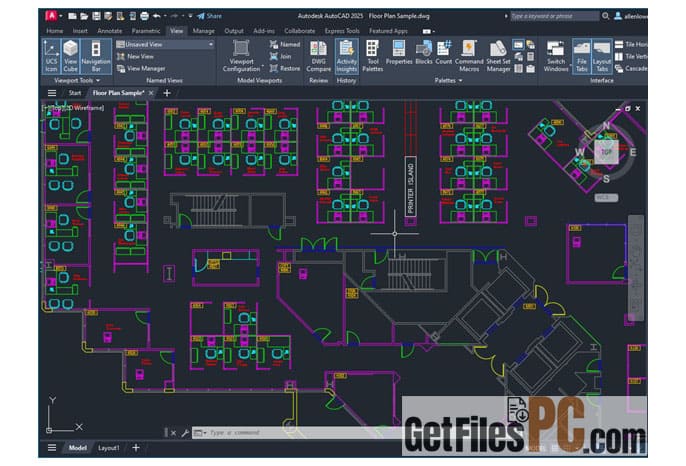Expand the Palettes panel

[x=448, y=81]
